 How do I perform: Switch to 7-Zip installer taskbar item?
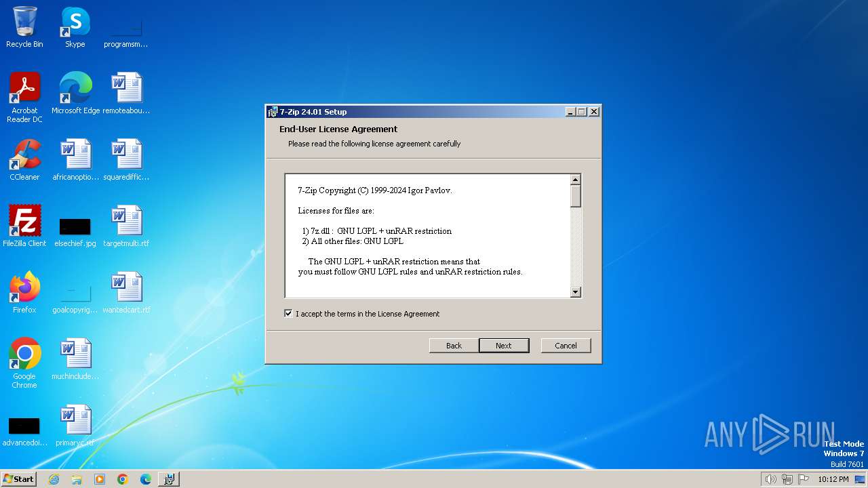pos(169,479)
